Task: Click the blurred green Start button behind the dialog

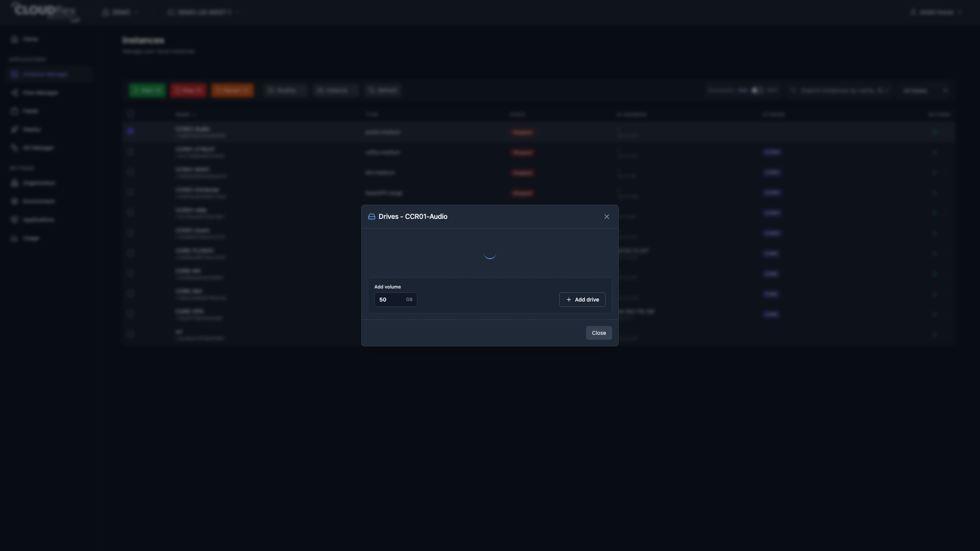Action: (147, 90)
